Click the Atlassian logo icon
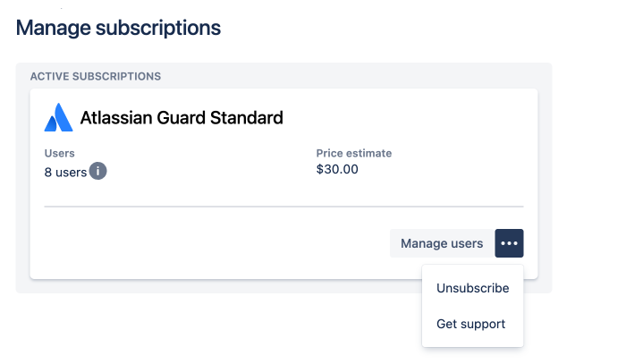The width and height of the screenshot is (626, 364). (59, 117)
